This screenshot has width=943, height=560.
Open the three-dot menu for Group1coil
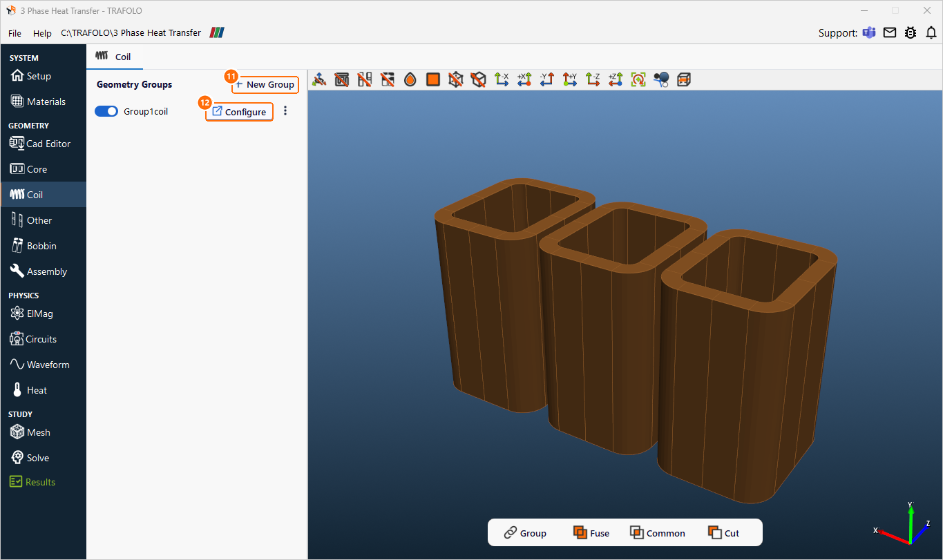[x=285, y=110]
